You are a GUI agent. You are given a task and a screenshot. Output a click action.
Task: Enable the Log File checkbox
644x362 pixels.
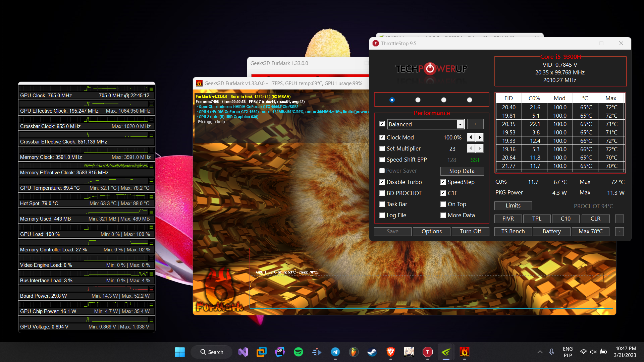(x=382, y=215)
